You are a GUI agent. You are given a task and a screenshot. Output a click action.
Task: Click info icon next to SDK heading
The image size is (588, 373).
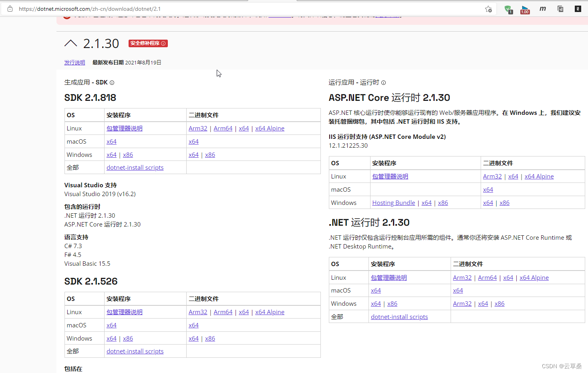pos(112,82)
